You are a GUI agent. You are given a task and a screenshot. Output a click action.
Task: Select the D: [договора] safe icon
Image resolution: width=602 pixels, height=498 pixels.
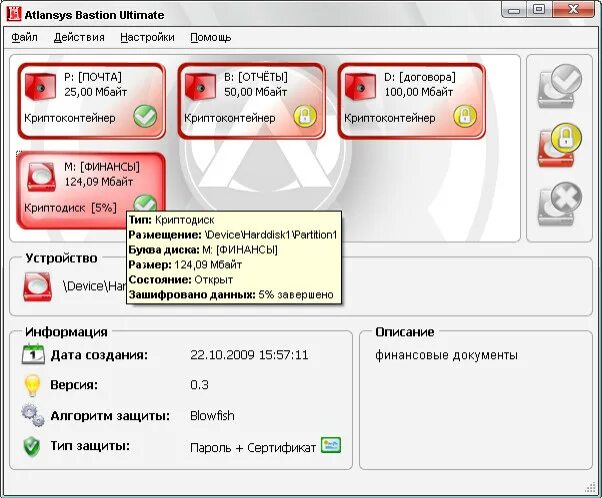[x=360, y=87]
